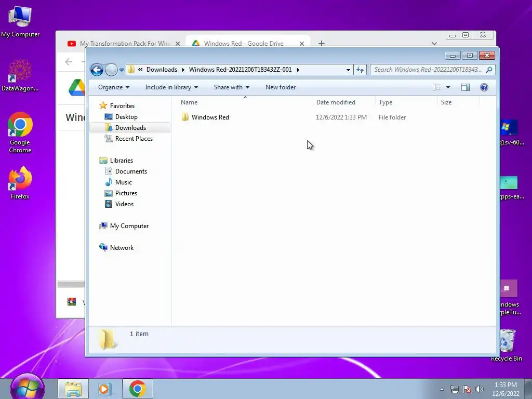Screen dimensions: 532x399
Task: Close the YouTube tab in Chrome
Action: tap(178, 44)
